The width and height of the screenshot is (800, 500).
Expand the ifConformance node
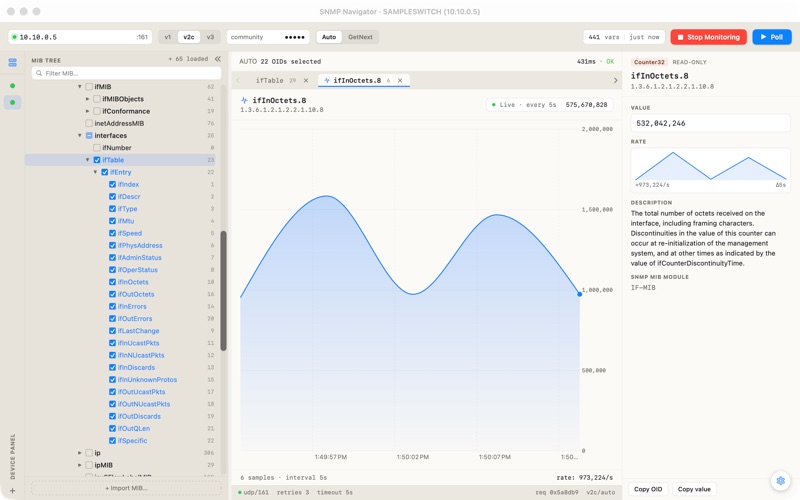click(x=87, y=111)
